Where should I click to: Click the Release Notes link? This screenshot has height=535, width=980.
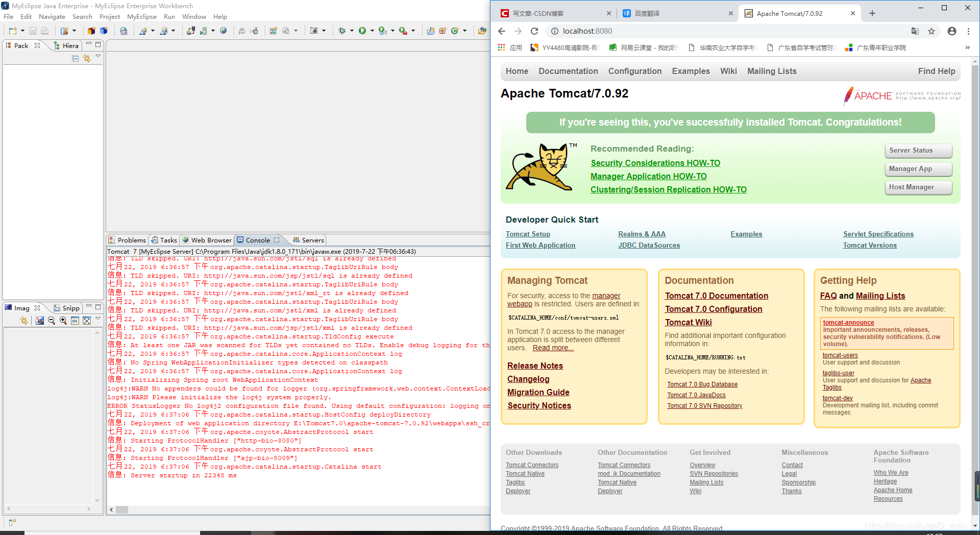[x=535, y=366]
